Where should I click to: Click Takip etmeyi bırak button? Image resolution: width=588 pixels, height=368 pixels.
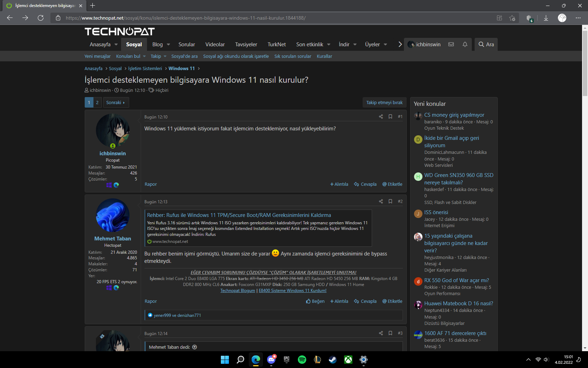tap(384, 102)
